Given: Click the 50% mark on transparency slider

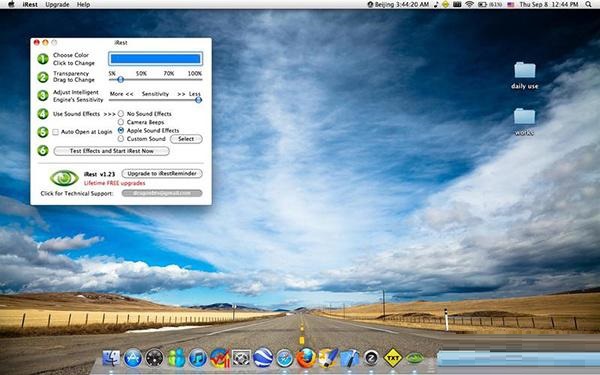Looking at the screenshot, I should (x=141, y=73).
